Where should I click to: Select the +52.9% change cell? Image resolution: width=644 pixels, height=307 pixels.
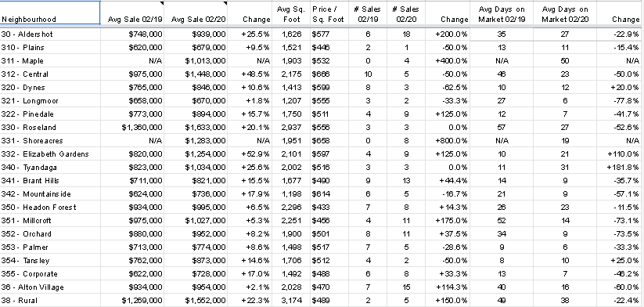coord(250,153)
